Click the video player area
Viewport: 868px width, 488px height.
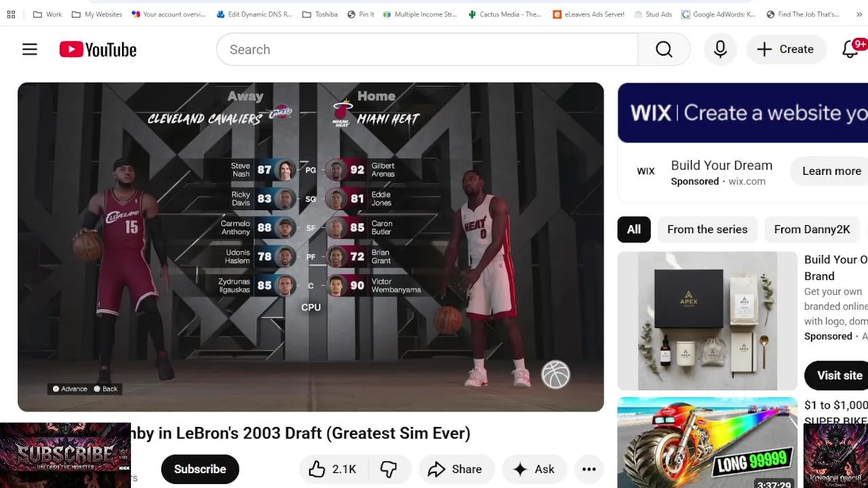point(311,247)
